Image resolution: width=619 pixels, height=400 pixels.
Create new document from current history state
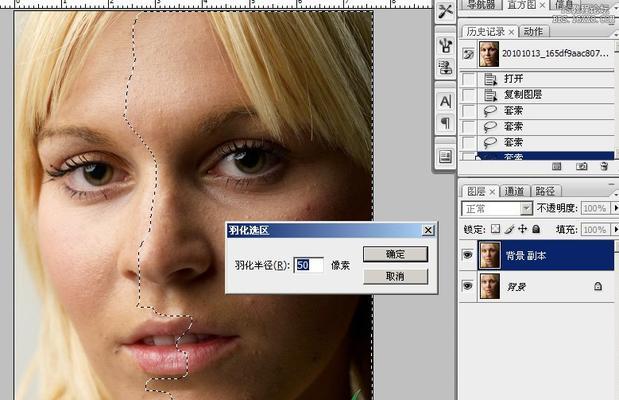point(557,167)
